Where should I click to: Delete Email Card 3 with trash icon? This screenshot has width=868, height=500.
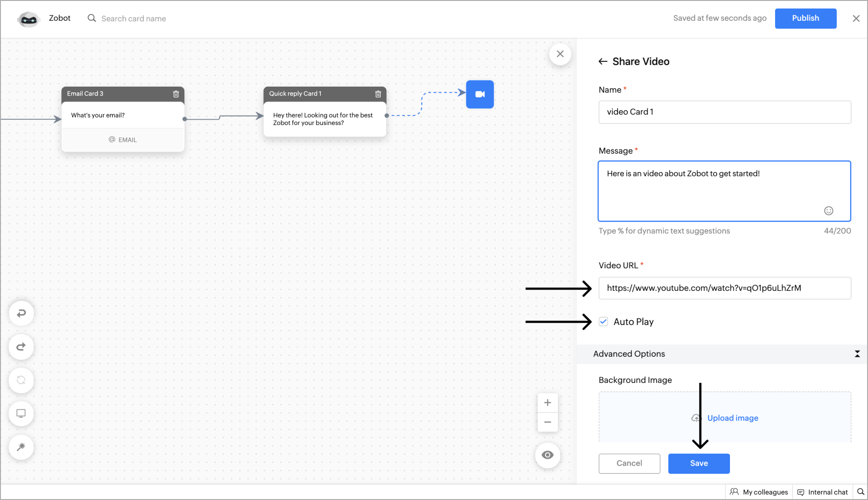tap(176, 94)
